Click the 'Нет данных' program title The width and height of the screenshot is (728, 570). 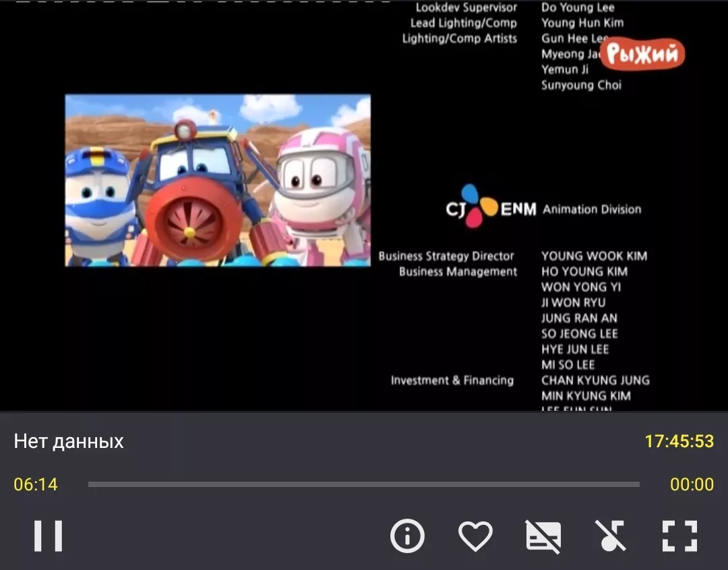pyautogui.click(x=69, y=441)
